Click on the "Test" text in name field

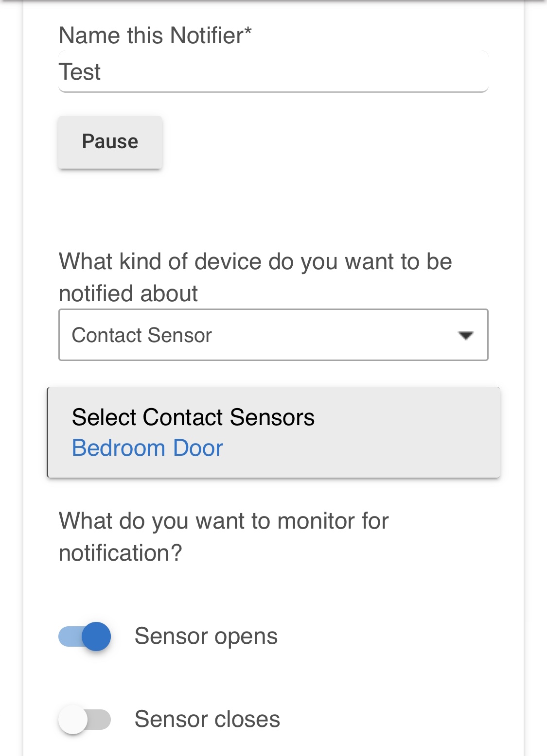(x=80, y=72)
